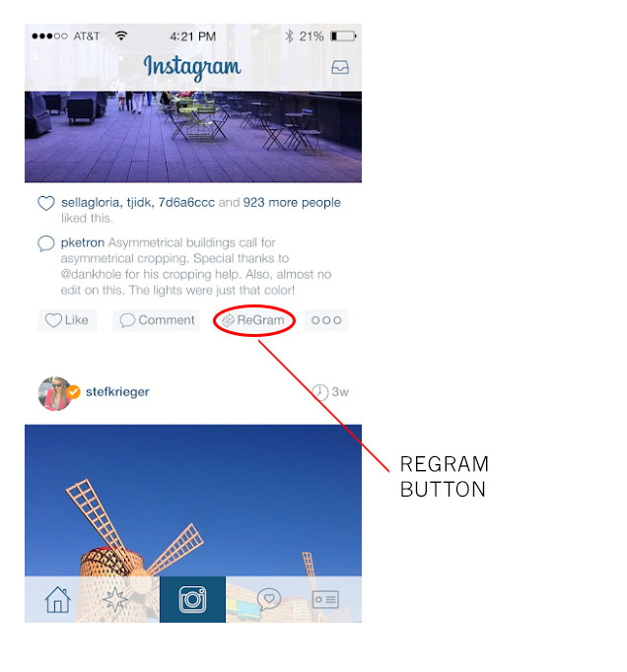627x672 pixels.
Task: Tap stefkrieger's profile avatar
Action: [x=54, y=393]
